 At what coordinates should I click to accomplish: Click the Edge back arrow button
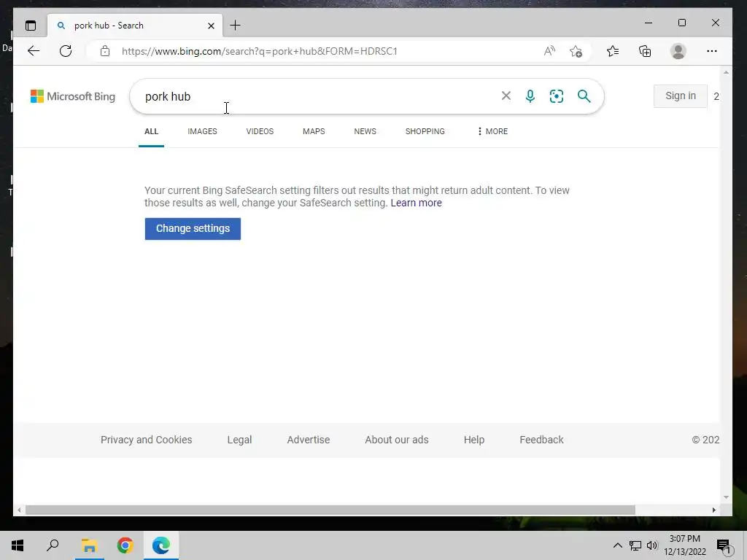click(34, 51)
